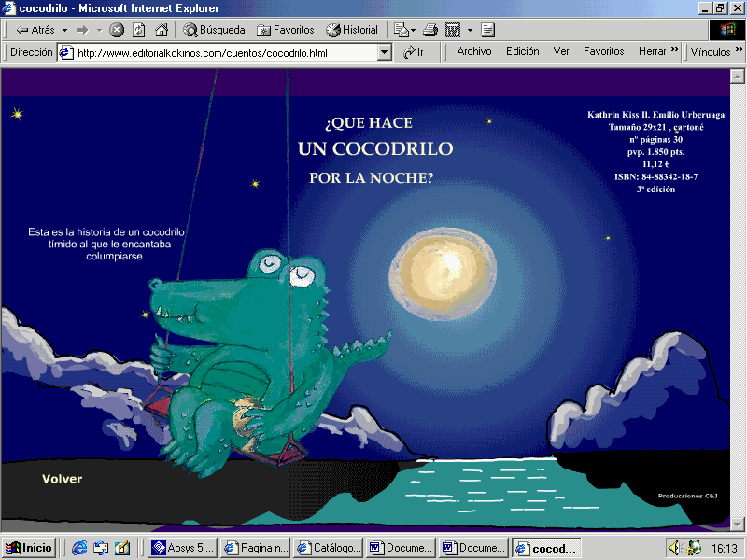Click the volume speaker tray icon

pyautogui.click(x=675, y=548)
